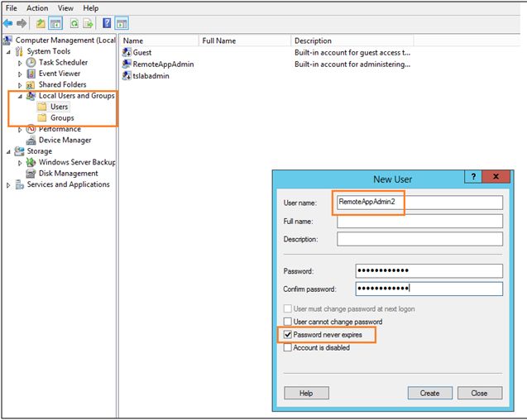The height and width of the screenshot is (420, 527).
Task: Click the New User dialog help question mark
Action: pos(473,176)
